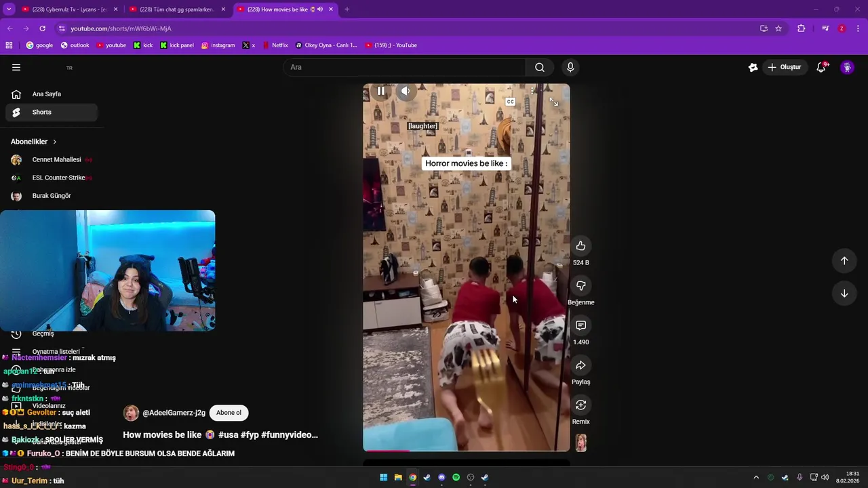Switch to Cyberrulz Tv - Lycans tab
This screenshot has width=868, height=488.
pyautogui.click(x=70, y=9)
